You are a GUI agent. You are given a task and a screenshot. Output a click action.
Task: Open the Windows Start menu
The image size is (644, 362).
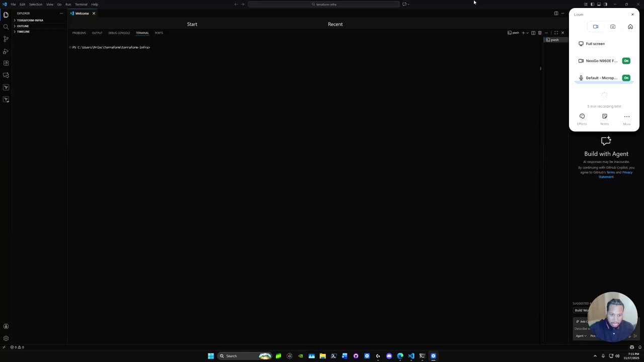pyautogui.click(x=211, y=356)
